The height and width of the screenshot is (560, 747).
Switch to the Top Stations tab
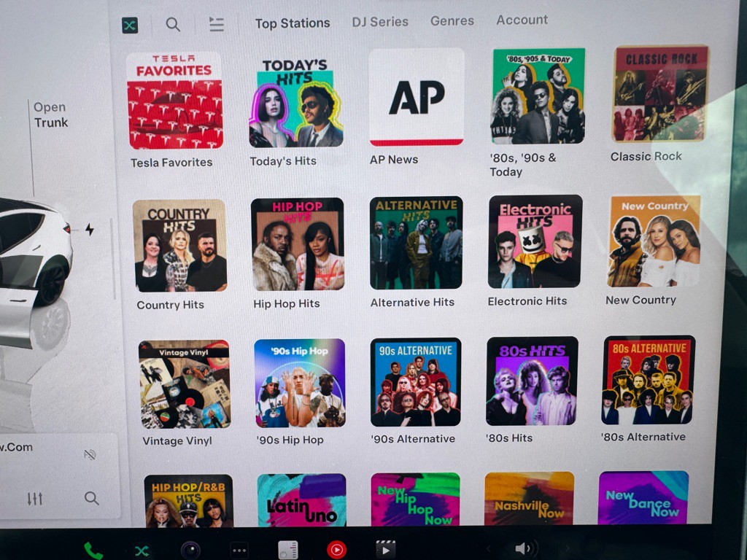pyautogui.click(x=293, y=23)
